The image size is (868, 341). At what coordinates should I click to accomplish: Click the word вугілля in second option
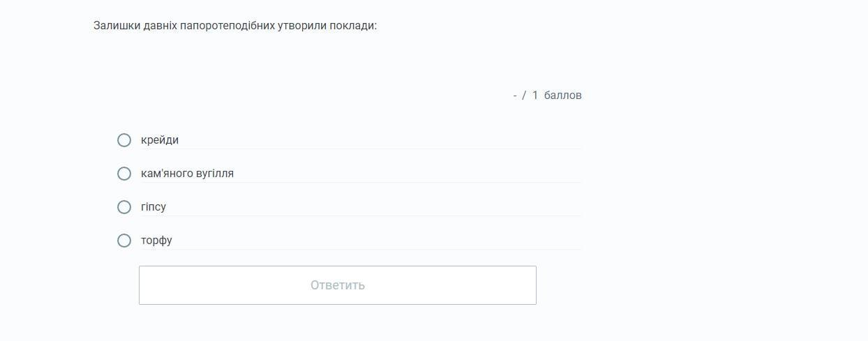215,174
